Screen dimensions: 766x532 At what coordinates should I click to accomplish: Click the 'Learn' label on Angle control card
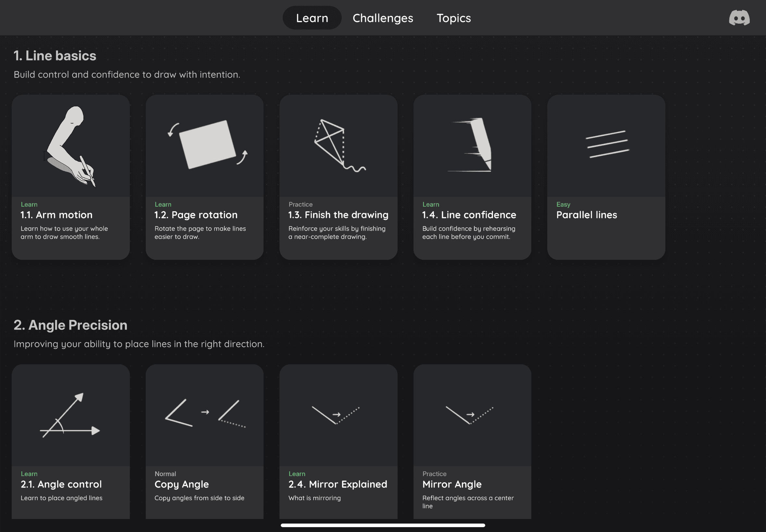pyautogui.click(x=29, y=474)
